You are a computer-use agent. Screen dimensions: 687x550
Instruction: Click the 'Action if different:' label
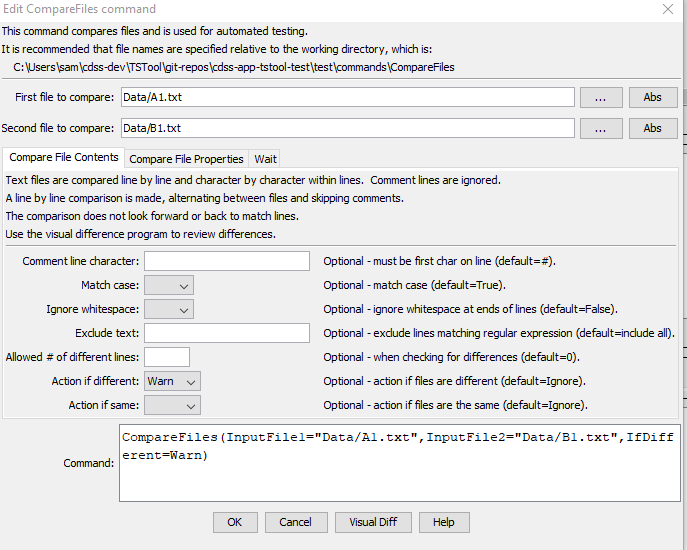95,381
